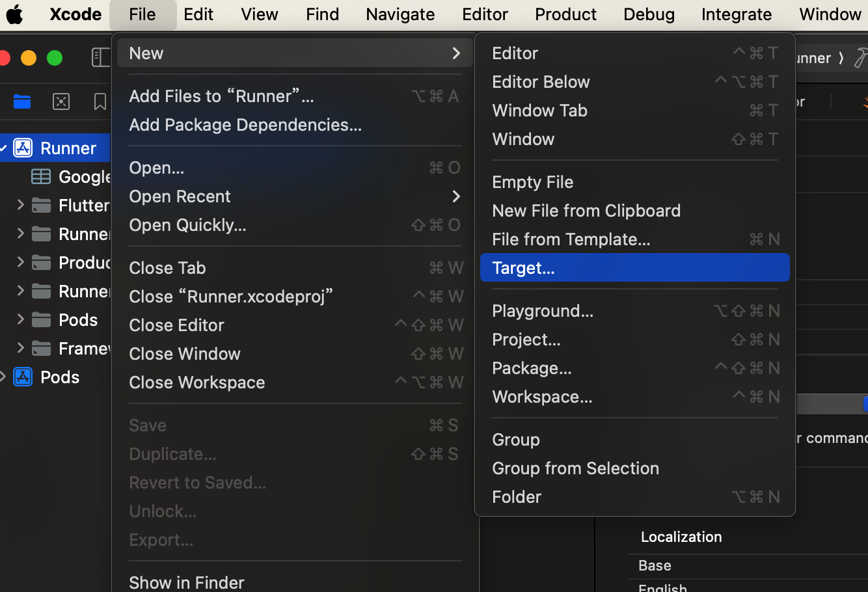This screenshot has height=592, width=868.
Task: Choose File from Template...
Action: click(634, 239)
